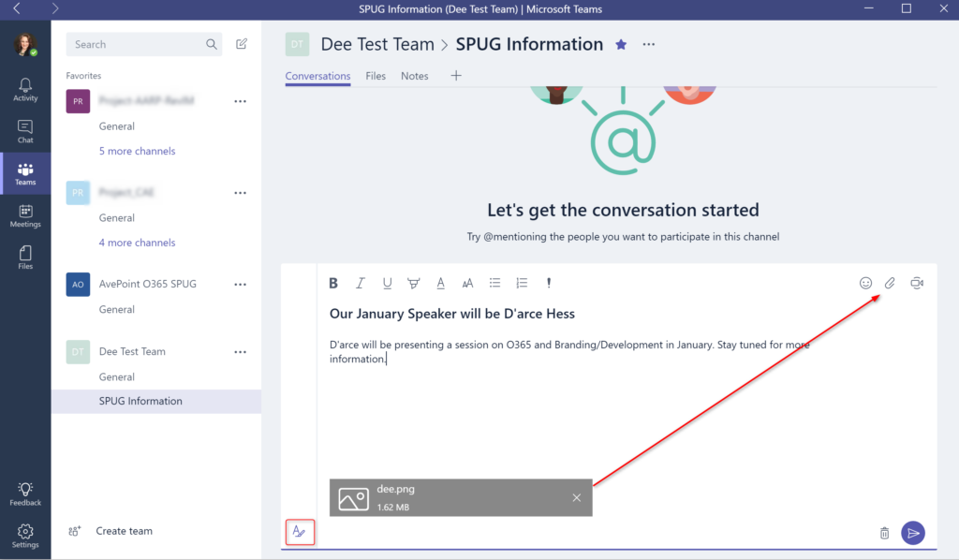The width and height of the screenshot is (959, 560).
Task: Switch to the Conversations tab
Action: [x=318, y=76]
